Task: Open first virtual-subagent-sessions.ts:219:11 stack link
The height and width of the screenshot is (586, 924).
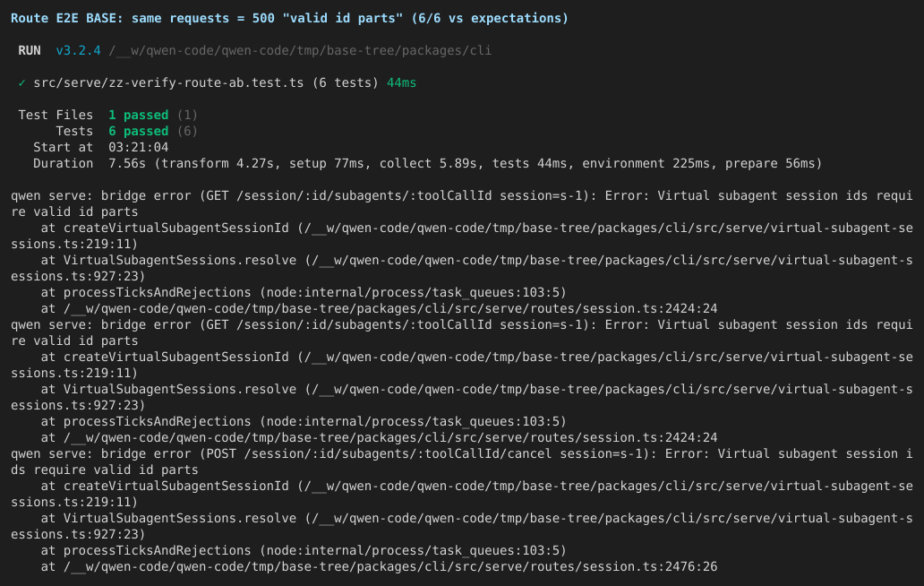Action: [462, 236]
